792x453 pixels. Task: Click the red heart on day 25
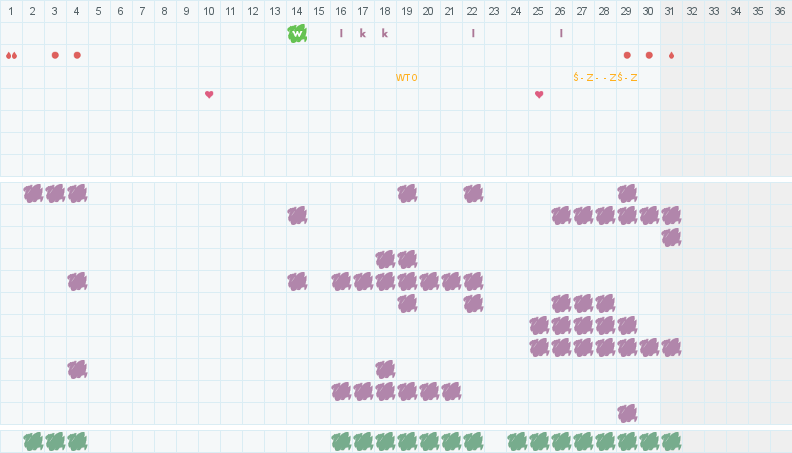click(539, 94)
